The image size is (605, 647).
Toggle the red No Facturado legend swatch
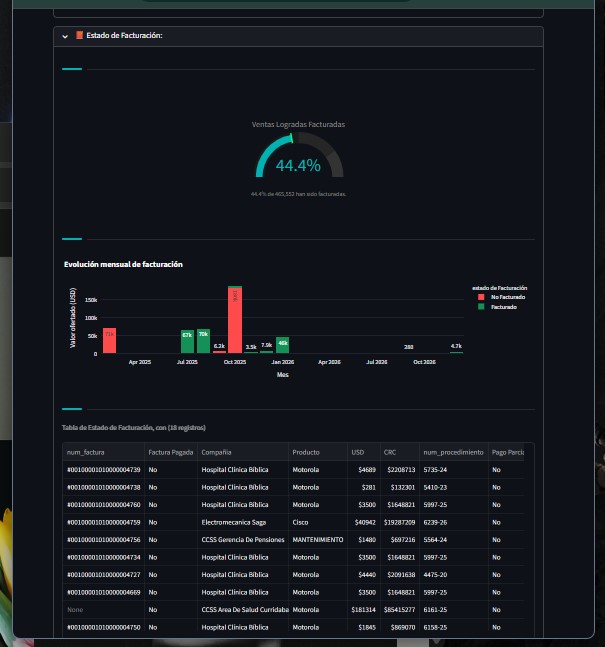pos(481,297)
